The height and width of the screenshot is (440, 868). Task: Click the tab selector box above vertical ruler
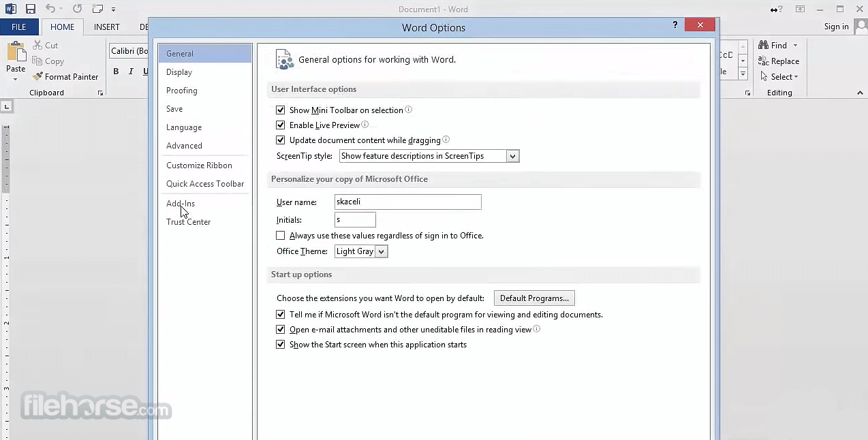tap(6, 106)
